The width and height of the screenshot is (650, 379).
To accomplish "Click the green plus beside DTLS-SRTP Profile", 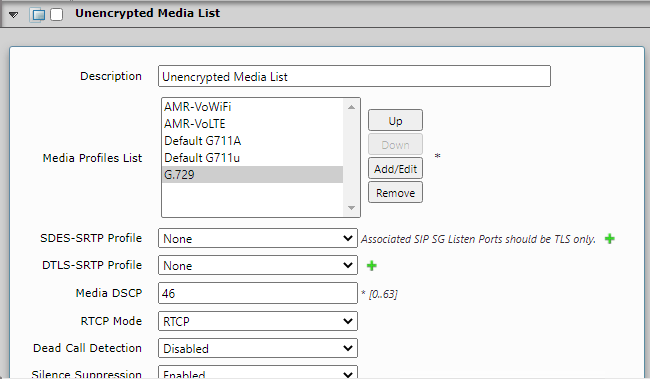I will pos(372,266).
